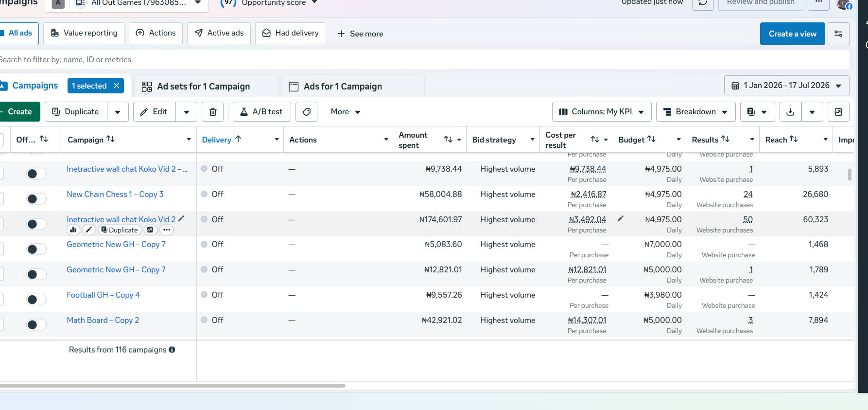Screen dimensions: 868x410
Task: Toggle the Koko Vid 2 campaign spending ₦174,601.97
Action: point(36,224)
